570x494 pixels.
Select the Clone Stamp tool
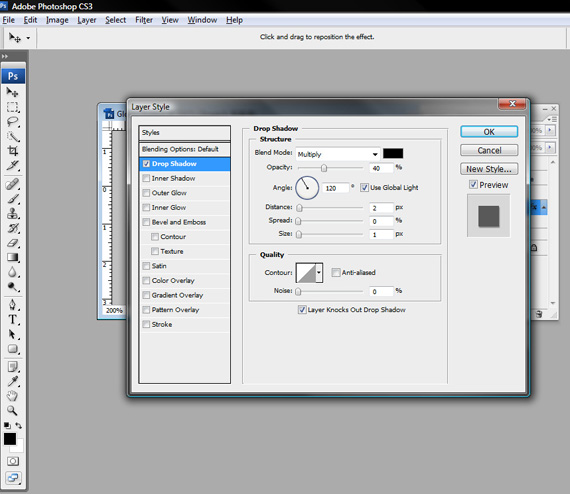coord(13,213)
